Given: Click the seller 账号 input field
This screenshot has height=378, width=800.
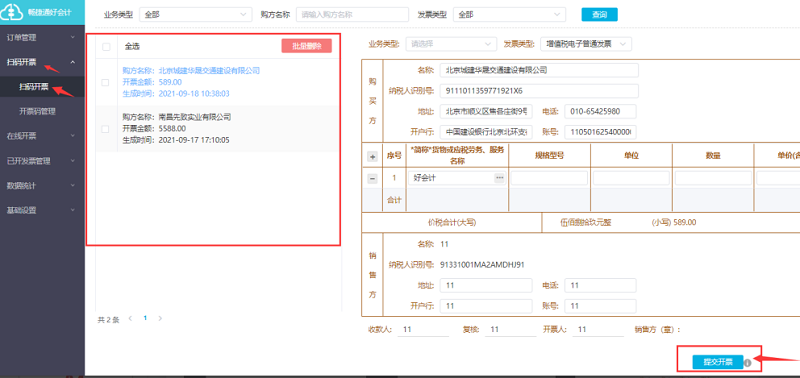Looking at the screenshot, I should [x=600, y=306].
